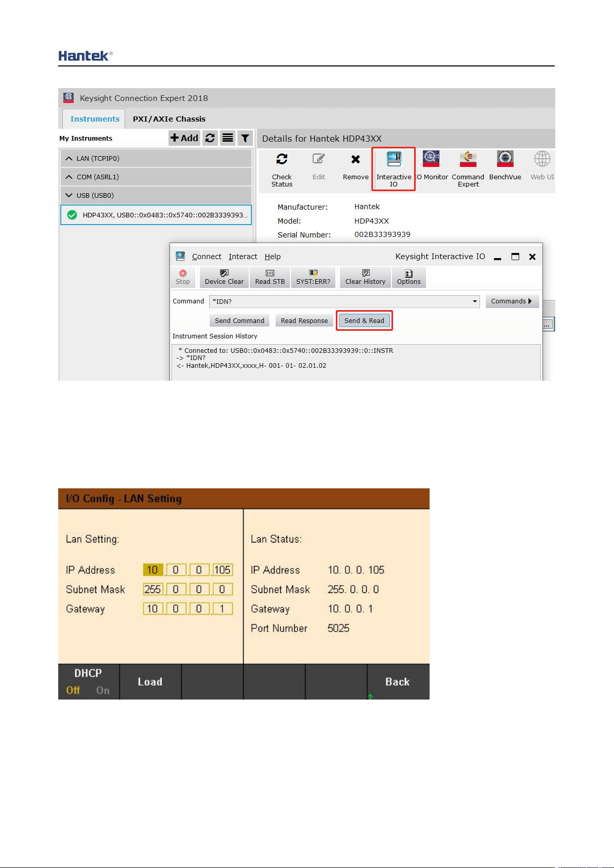
Task: Remove the instrument with the X icon
Action: coord(355,159)
